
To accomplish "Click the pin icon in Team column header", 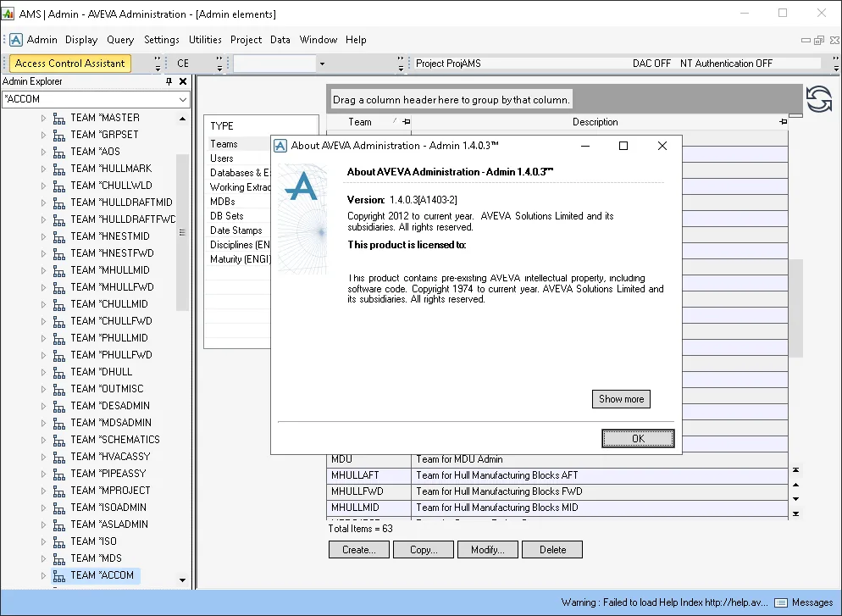I will tap(407, 122).
